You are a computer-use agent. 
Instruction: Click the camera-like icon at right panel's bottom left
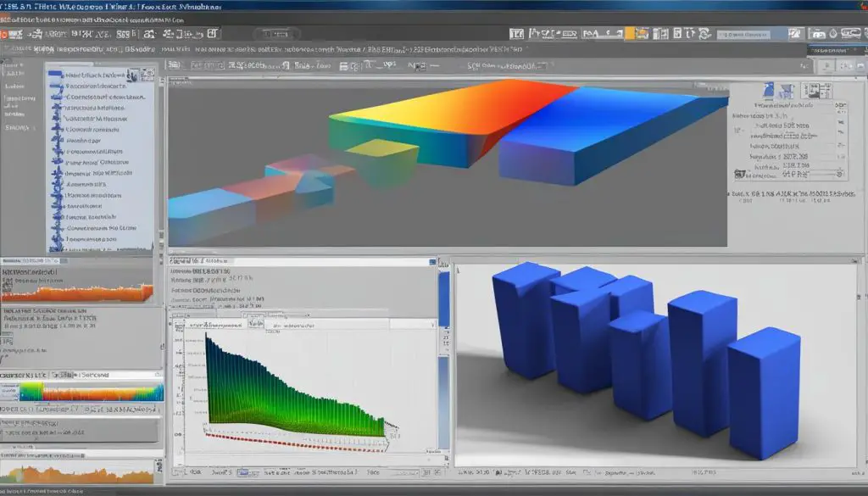click(x=739, y=175)
